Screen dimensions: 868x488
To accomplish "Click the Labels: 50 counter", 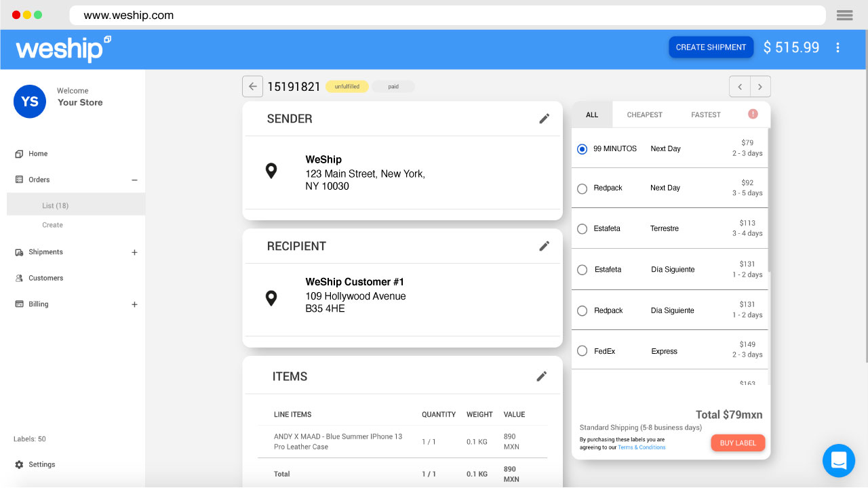I will [30, 439].
